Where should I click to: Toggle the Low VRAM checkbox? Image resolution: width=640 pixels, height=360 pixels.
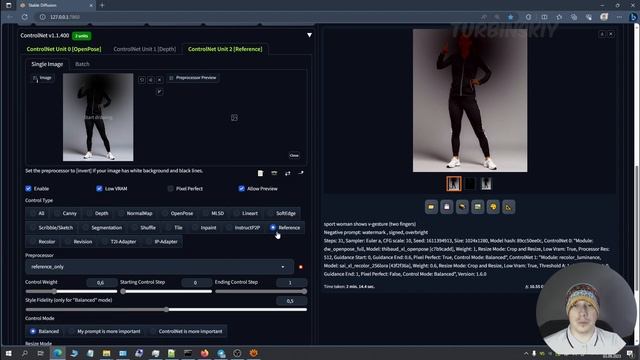[99, 189]
